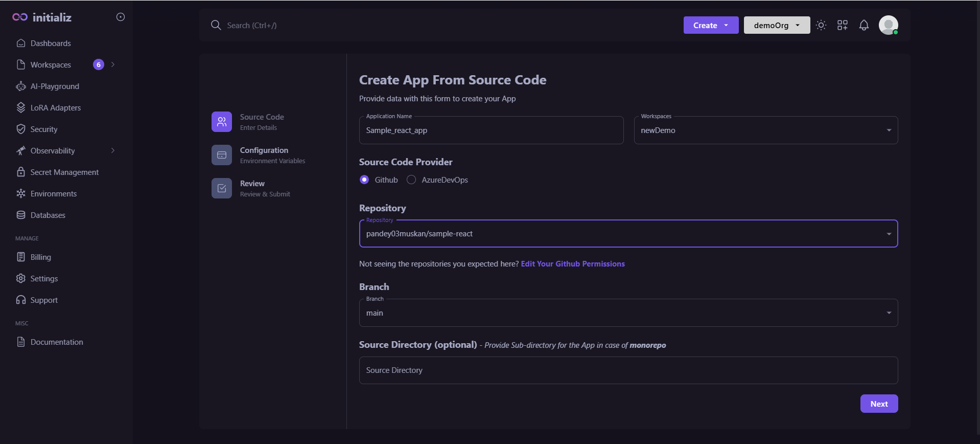980x444 pixels.
Task: Select the Github radio button
Action: tap(364, 180)
